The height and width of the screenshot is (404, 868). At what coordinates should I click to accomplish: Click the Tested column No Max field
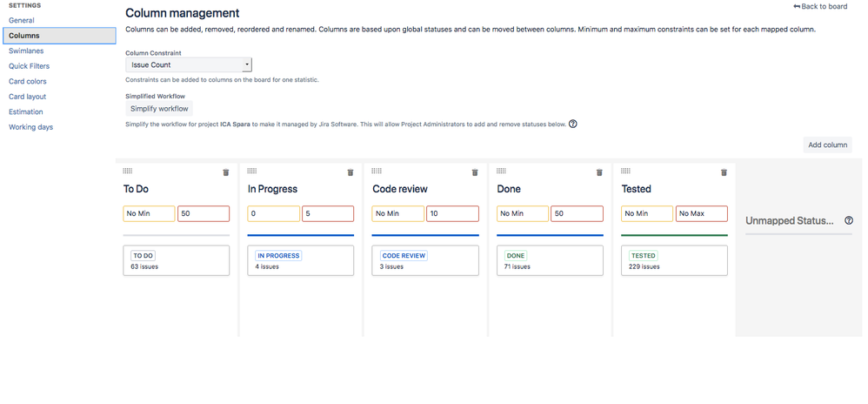point(701,213)
